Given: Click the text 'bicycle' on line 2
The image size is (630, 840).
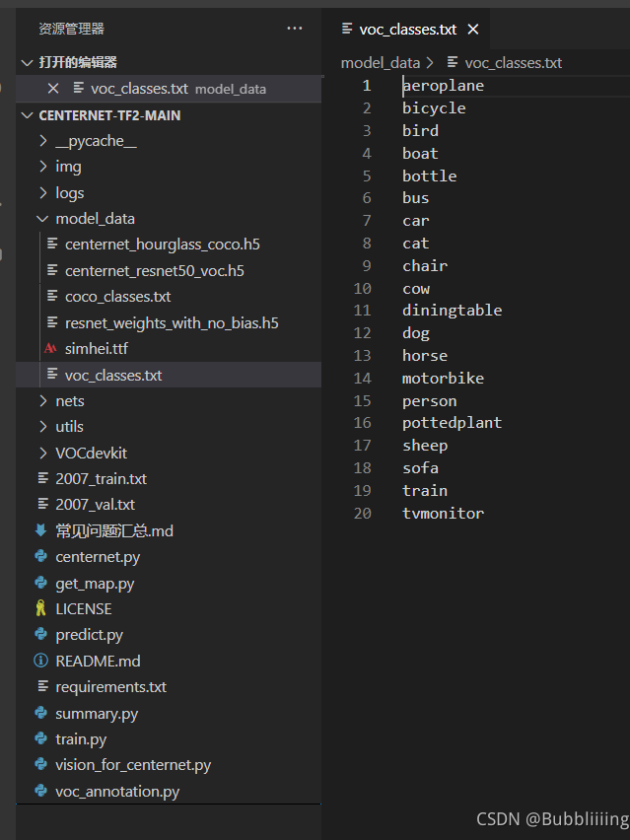Looking at the screenshot, I should (x=434, y=108).
